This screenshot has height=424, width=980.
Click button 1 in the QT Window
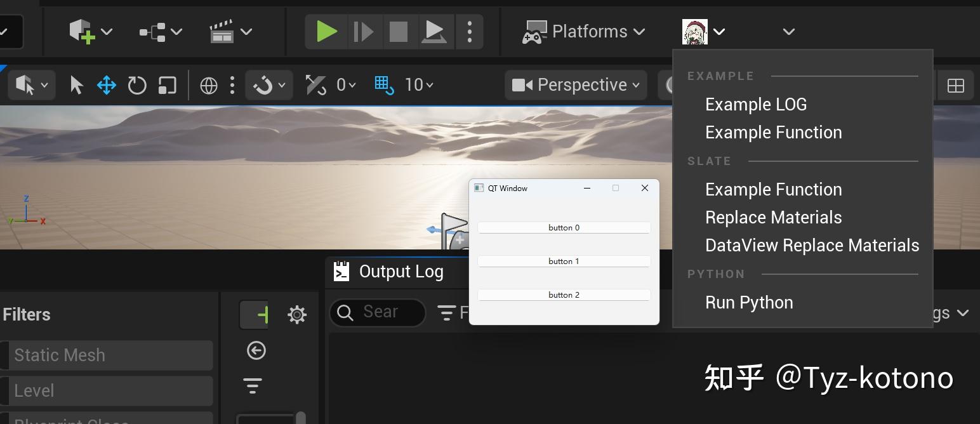(564, 261)
